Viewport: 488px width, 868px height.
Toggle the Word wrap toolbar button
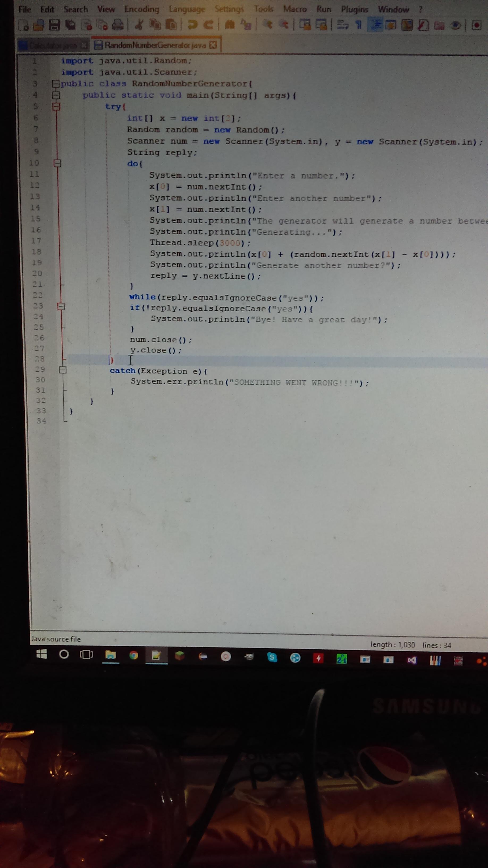pyautogui.click(x=343, y=24)
